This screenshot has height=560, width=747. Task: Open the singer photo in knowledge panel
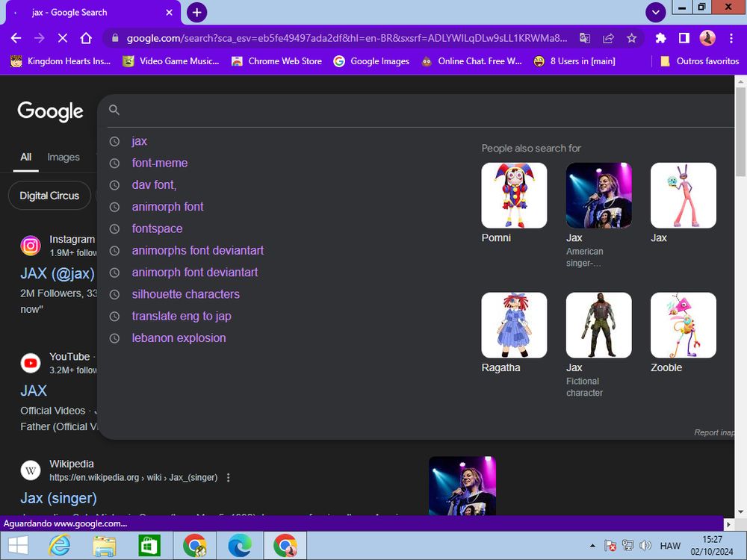(x=462, y=486)
